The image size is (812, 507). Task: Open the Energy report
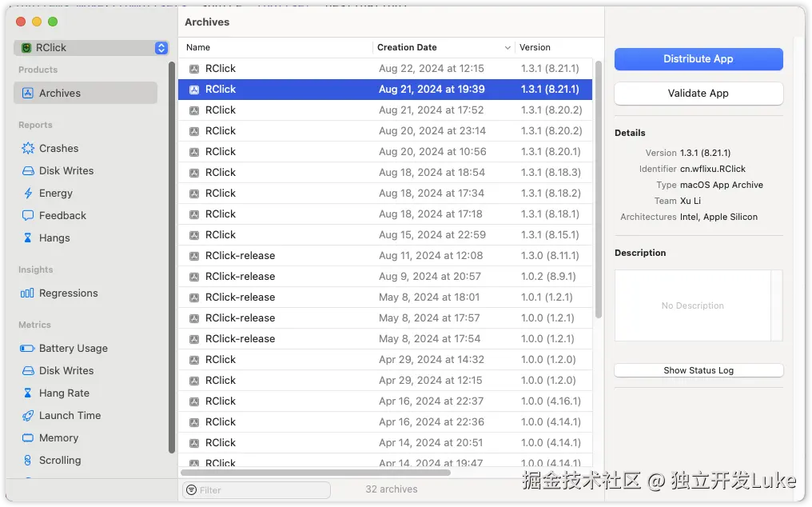[55, 193]
